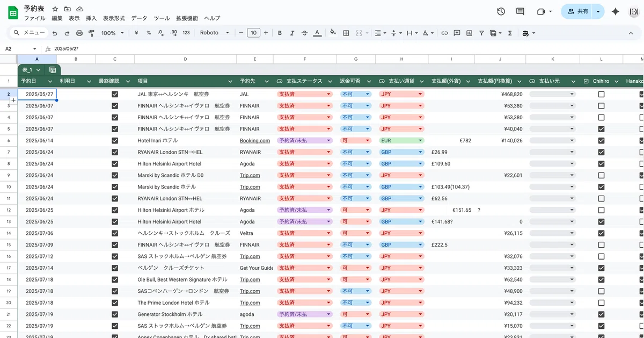The width and height of the screenshot is (644, 338).
Task: Check Chihiro box for Marski by Scandic D0 row
Action: coord(601,175)
